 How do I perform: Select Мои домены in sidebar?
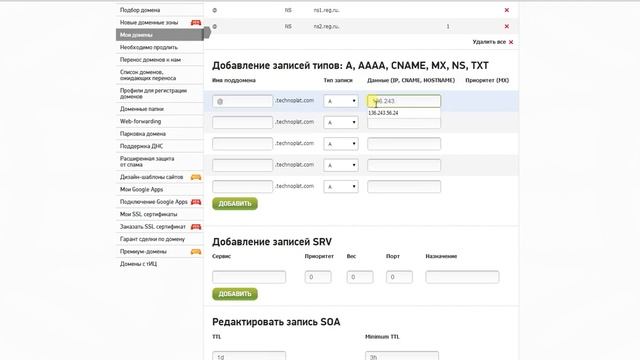tap(160, 35)
